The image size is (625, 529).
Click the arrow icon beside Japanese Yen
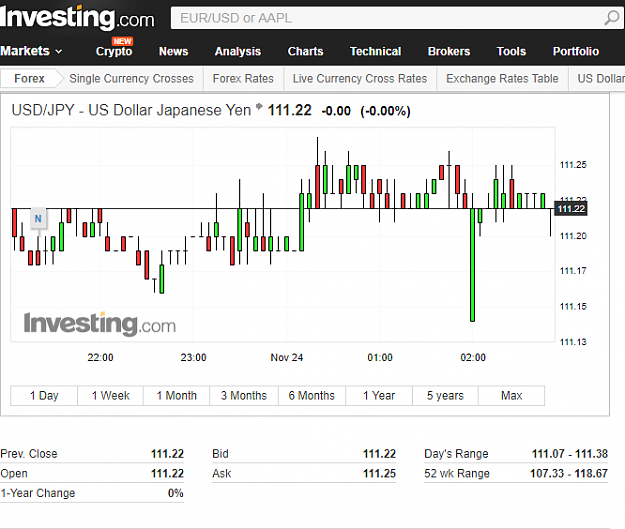259,106
